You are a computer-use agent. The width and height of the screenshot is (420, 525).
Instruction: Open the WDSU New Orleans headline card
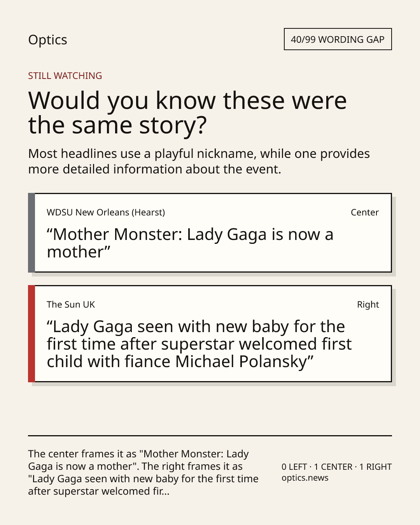tap(210, 233)
